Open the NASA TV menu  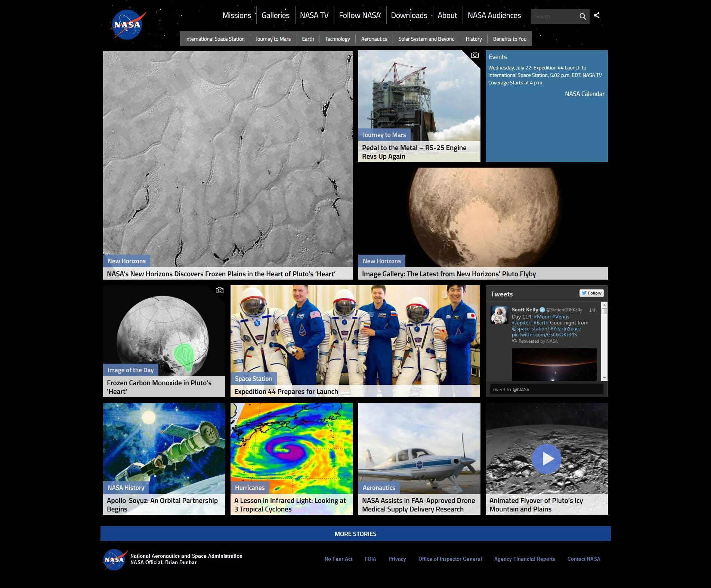[x=314, y=15]
